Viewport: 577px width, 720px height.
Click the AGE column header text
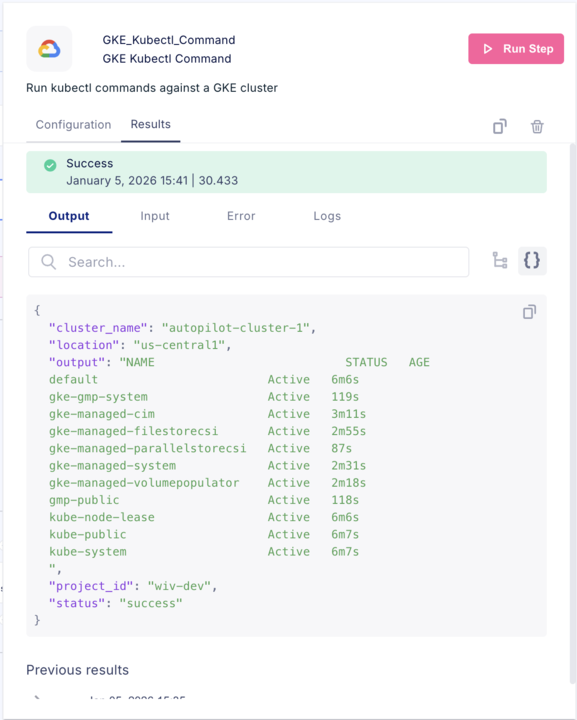click(x=419, y=362)
